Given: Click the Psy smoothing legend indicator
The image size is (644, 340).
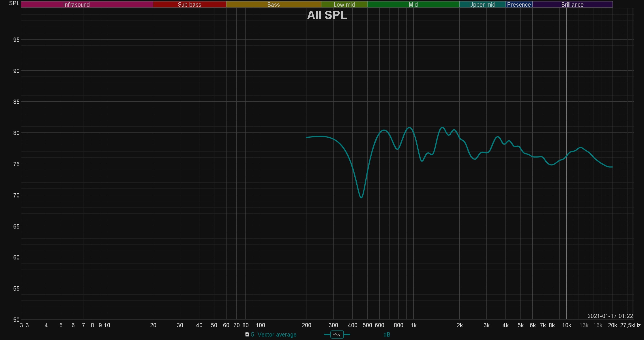Looking at the screenshot, I should 337,335.
